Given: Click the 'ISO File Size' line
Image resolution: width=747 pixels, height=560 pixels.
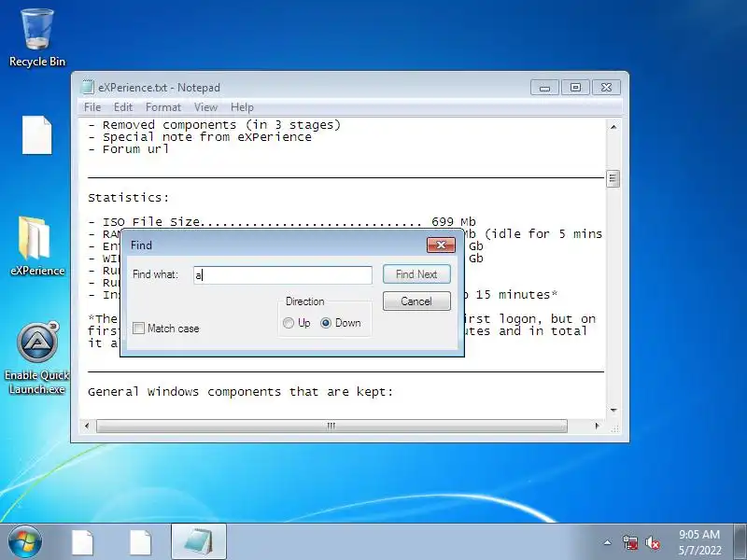Looking at the screenshot, I should point(282,222).
